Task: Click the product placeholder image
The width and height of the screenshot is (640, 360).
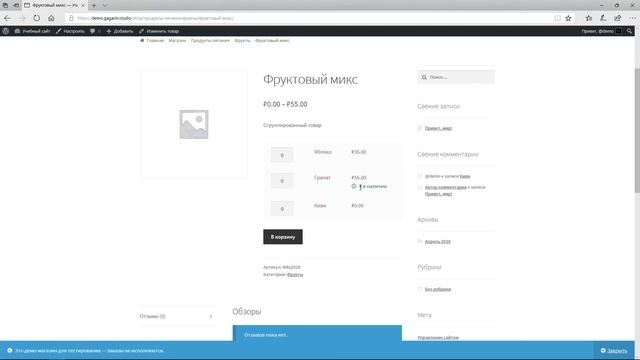Action: click(194, 124)
